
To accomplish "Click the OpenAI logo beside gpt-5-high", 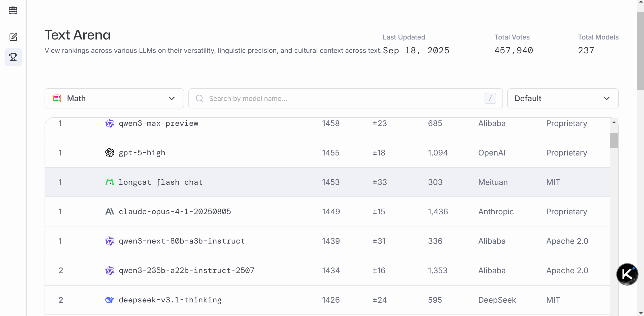I will coord(110,153).
